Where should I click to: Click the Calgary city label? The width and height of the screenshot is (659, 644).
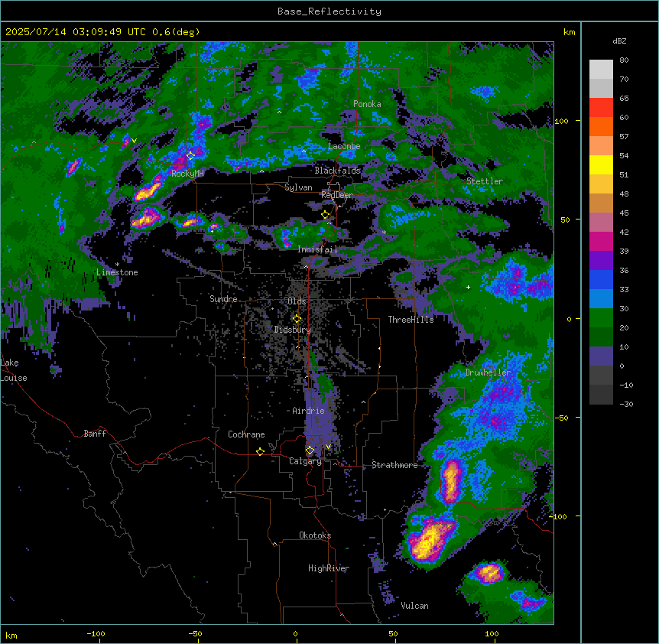click(x=305, y=461)
